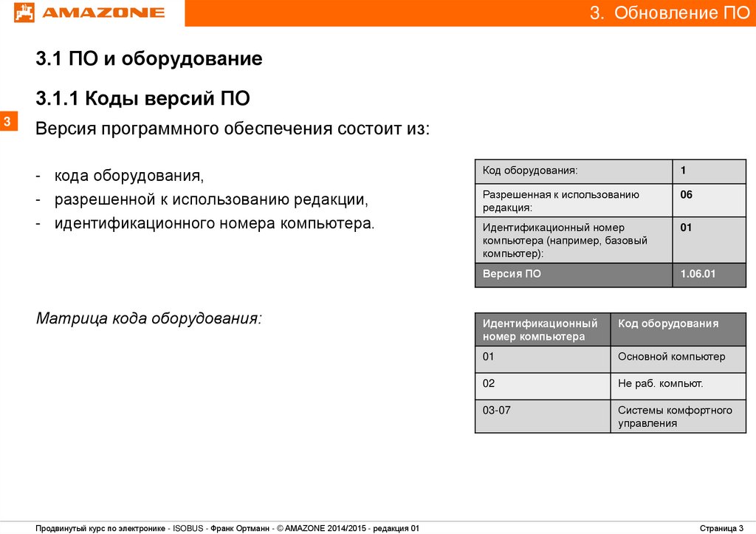Click page number 'Страница 3'

click(722, 529)
